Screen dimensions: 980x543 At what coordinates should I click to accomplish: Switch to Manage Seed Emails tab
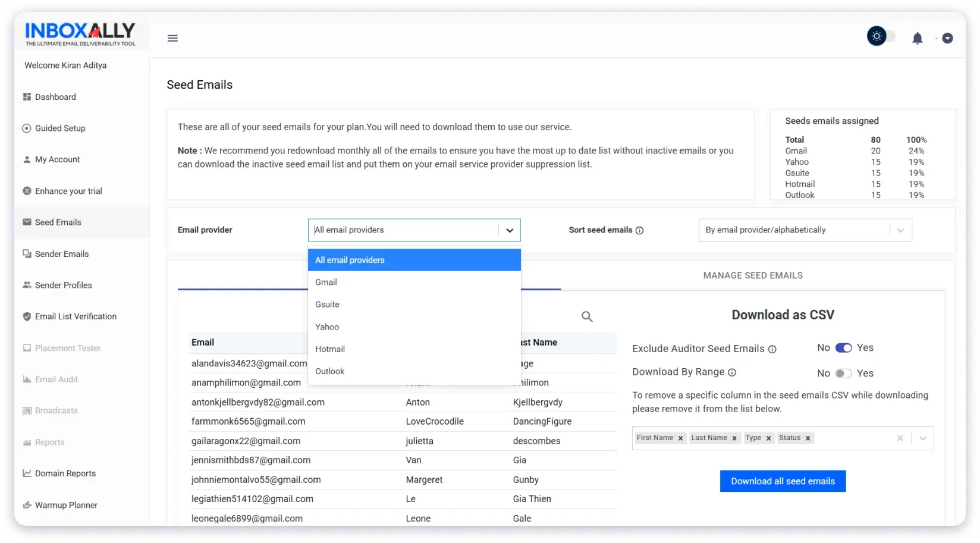pyautogui.click(x=753, y=275)
